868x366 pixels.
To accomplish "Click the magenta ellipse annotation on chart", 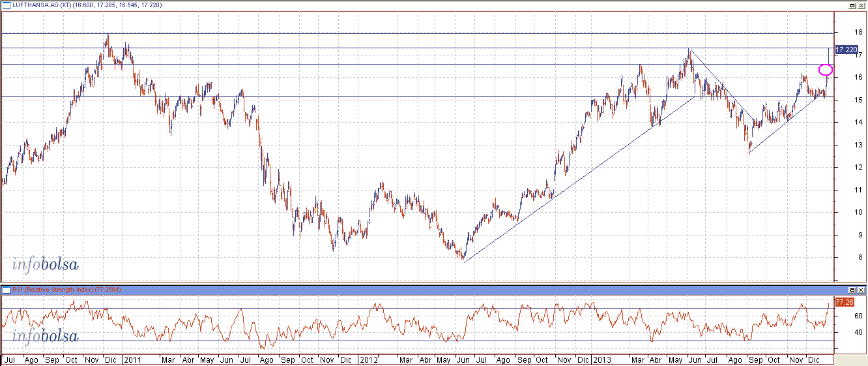I will pyautogui.click(x=825, y=70).
